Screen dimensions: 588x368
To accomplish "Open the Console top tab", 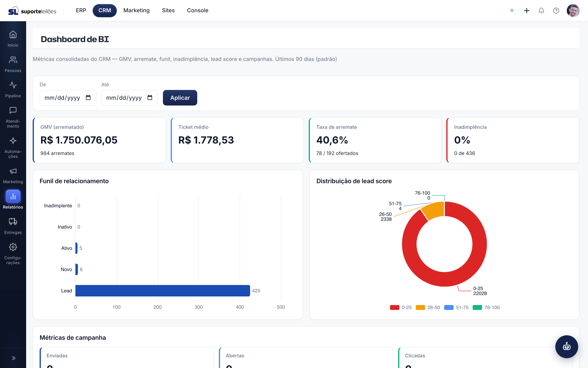I will 198,10.
